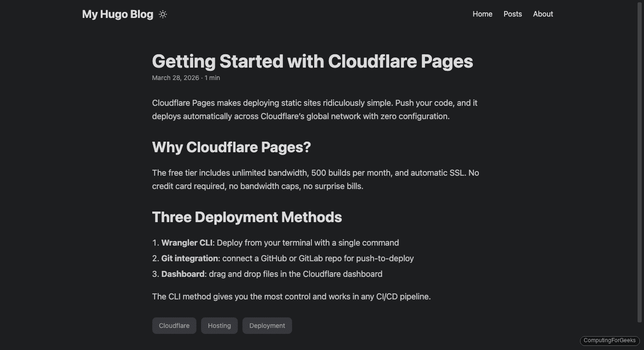Image resolution: width=644 pixels, height=350 pixels.
Task: Click the bold Git integration text
Action: [190, 258]
